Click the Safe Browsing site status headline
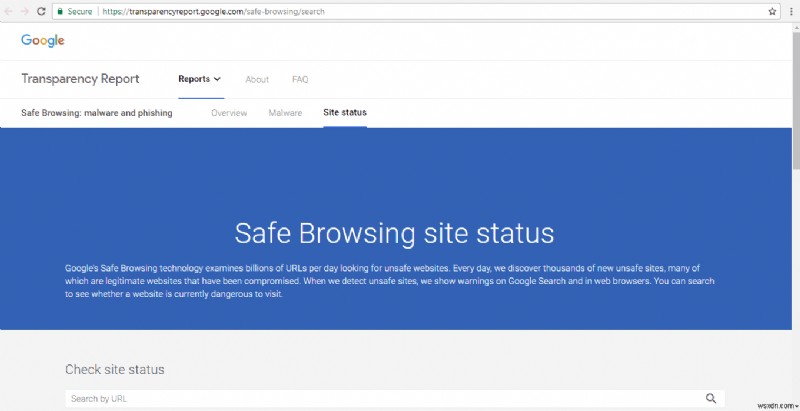 point(394,234)
